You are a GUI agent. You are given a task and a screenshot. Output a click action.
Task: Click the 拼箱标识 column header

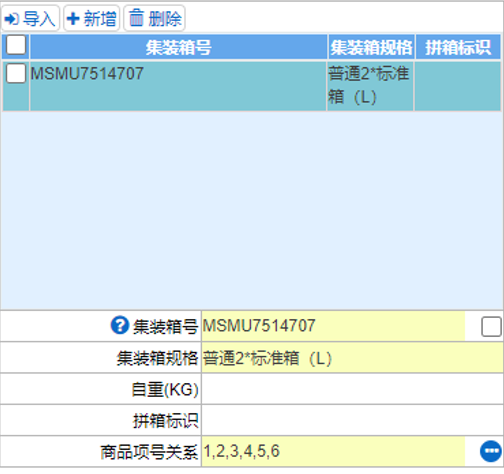tap(458, 47)
